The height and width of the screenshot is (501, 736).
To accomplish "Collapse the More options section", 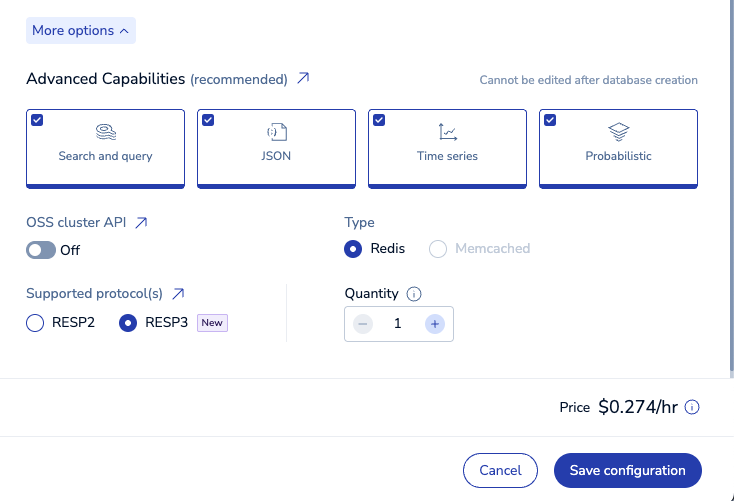I will pos(81,31).
